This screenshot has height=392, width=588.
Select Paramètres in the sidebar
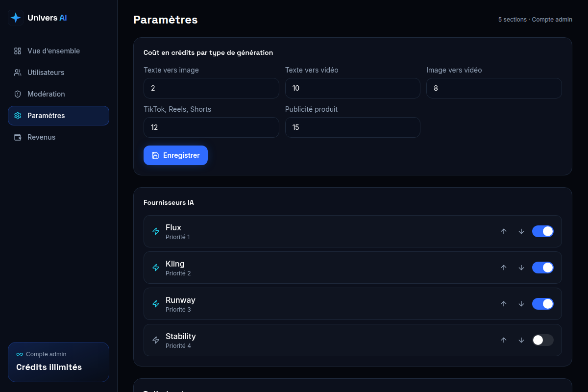pos(58,116)
